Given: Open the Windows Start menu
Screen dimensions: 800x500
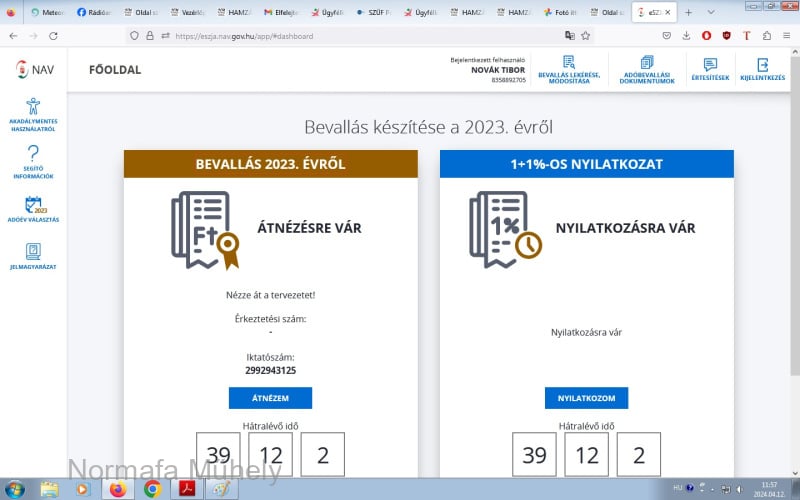Looking at the screenshot, I should pyautogui.click(x=15, y=489).
